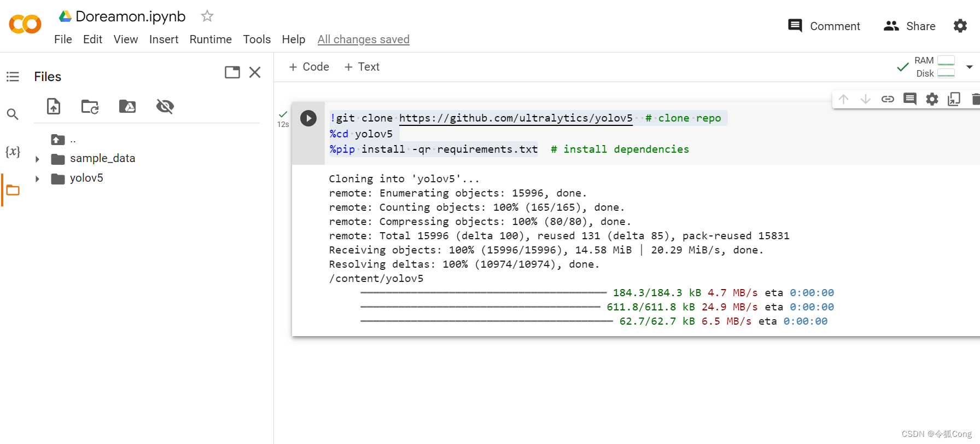Expand the yolov5 folder arrow

tap(37, 179)
